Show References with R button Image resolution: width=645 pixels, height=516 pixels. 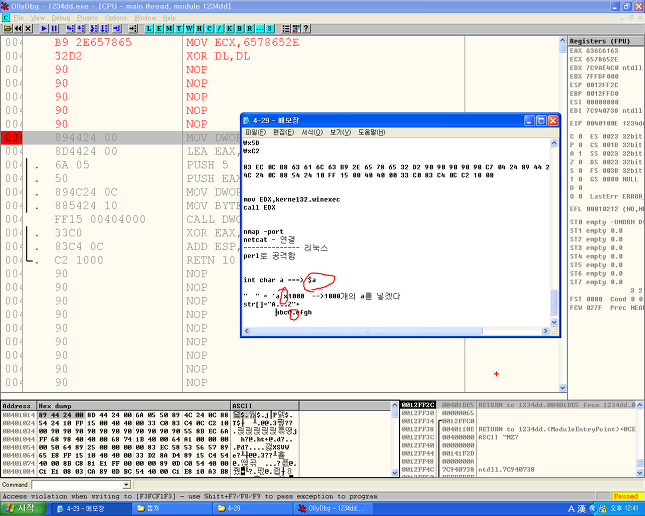tap(250, 28)
